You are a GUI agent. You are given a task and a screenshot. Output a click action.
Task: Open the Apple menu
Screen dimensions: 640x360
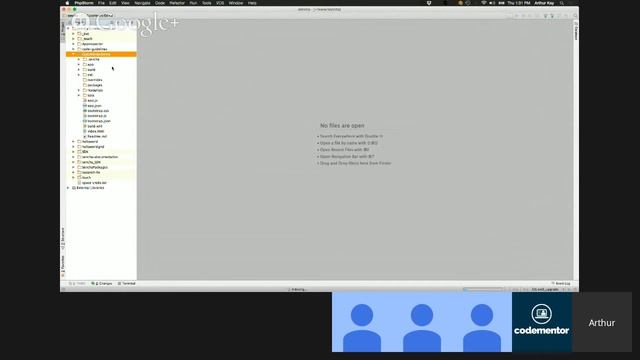pos(67,3)
